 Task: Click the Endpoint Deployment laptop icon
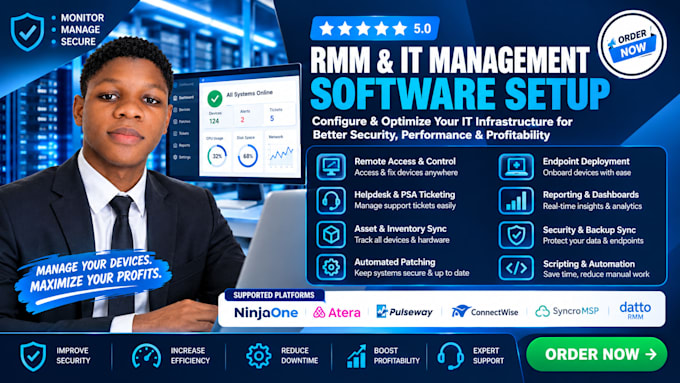pos(516,167)
